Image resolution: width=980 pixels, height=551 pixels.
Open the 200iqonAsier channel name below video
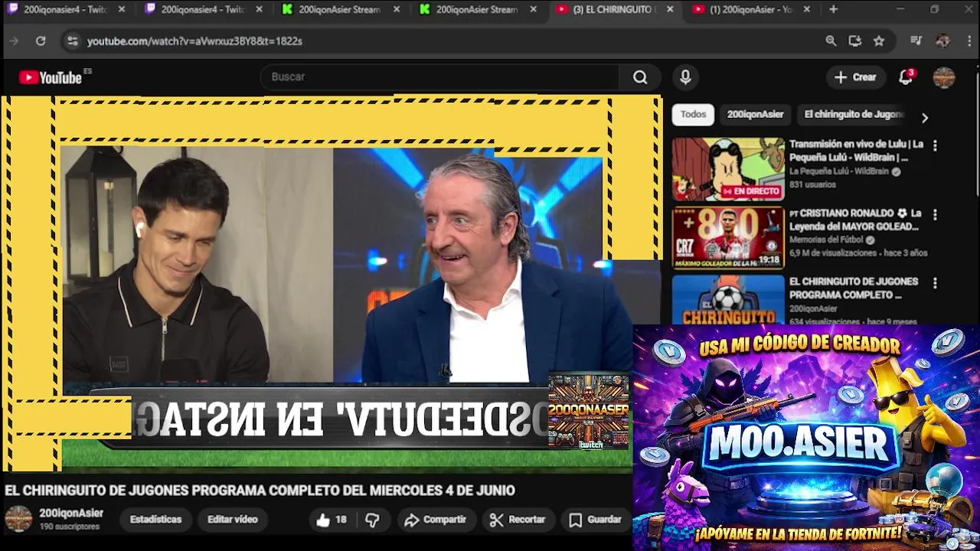click(x=71, y=514)
